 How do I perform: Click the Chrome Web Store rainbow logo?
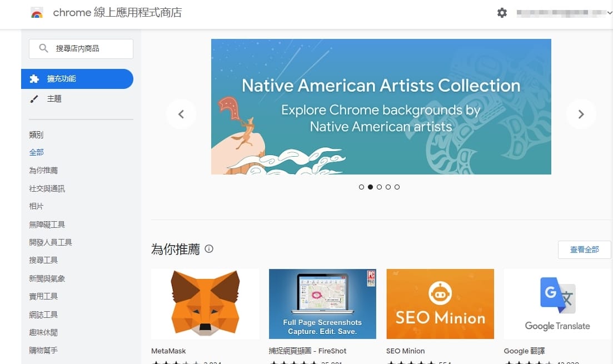37,13
